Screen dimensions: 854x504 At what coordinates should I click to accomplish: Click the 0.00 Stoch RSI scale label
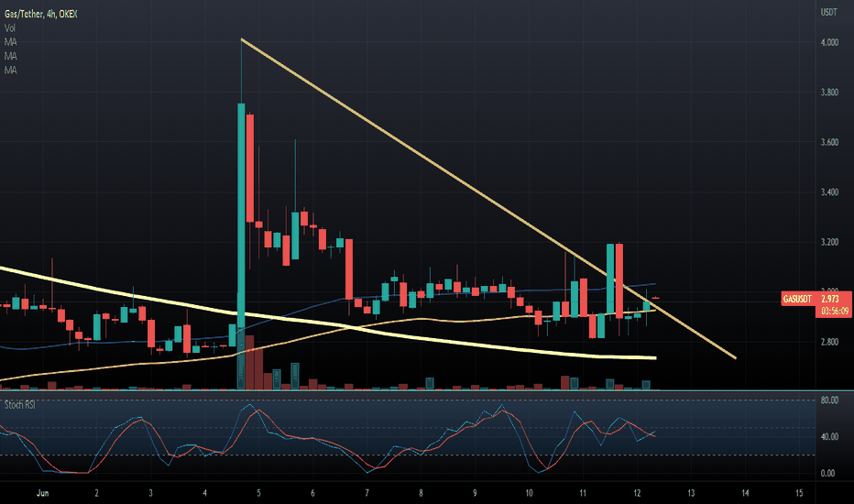pyautogui.click(x=827, y=474)
